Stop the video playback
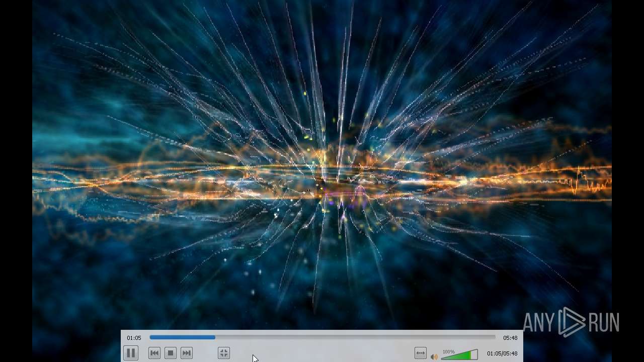The width and height of the screenshot is (644, 362). (171, 353)
